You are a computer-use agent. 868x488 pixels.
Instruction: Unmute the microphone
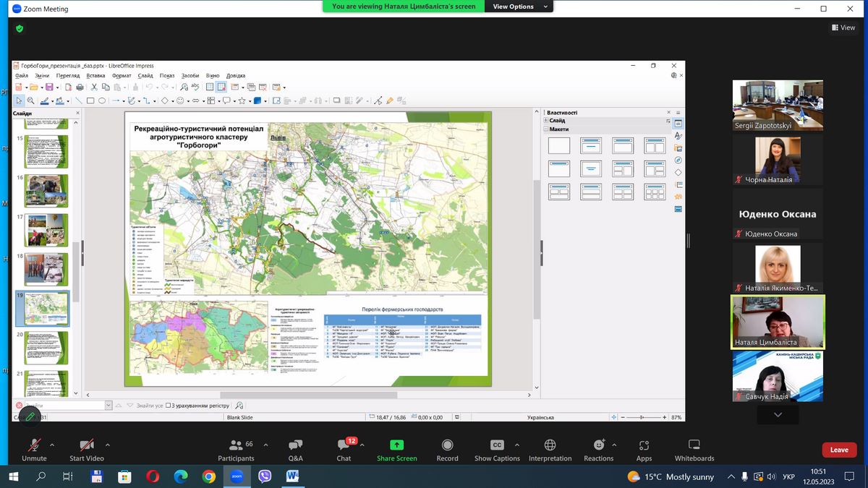click(x=34, y=445)
